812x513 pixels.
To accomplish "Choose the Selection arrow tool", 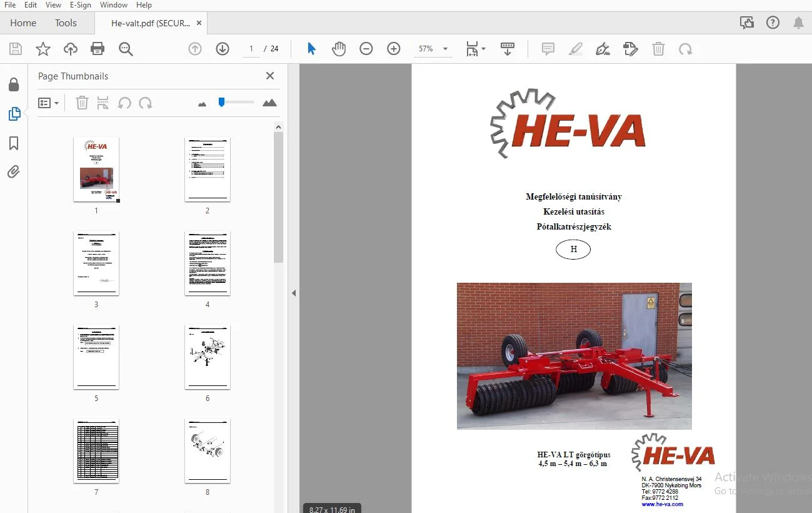I will coord(311,49).
